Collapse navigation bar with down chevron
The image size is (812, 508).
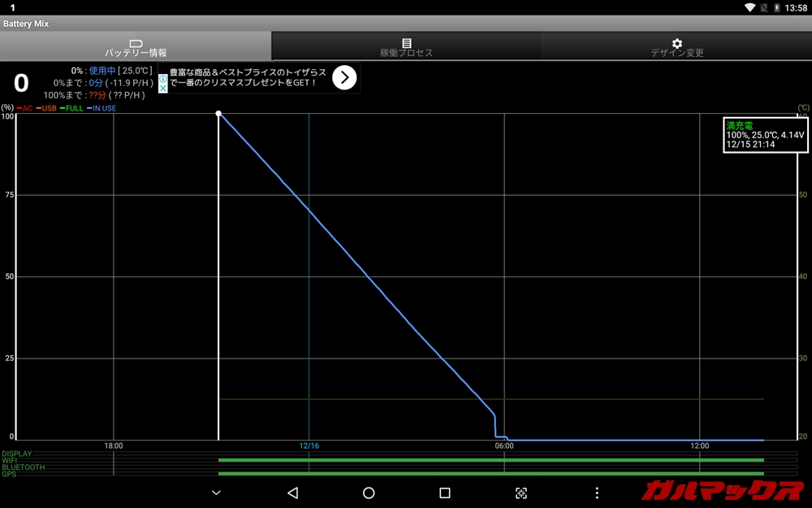[x=216, y=493]
